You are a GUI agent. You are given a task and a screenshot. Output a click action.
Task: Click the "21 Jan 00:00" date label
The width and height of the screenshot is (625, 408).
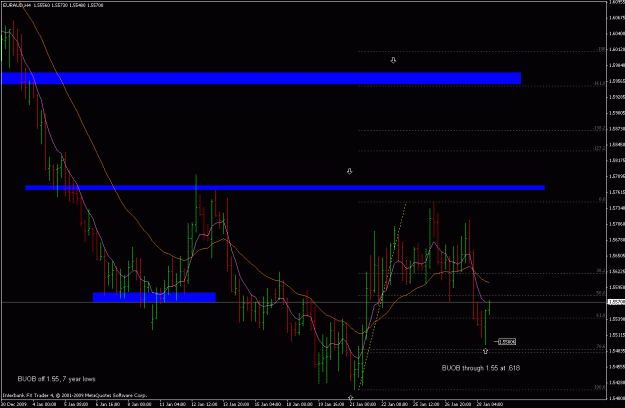click(x=362, y=404)
